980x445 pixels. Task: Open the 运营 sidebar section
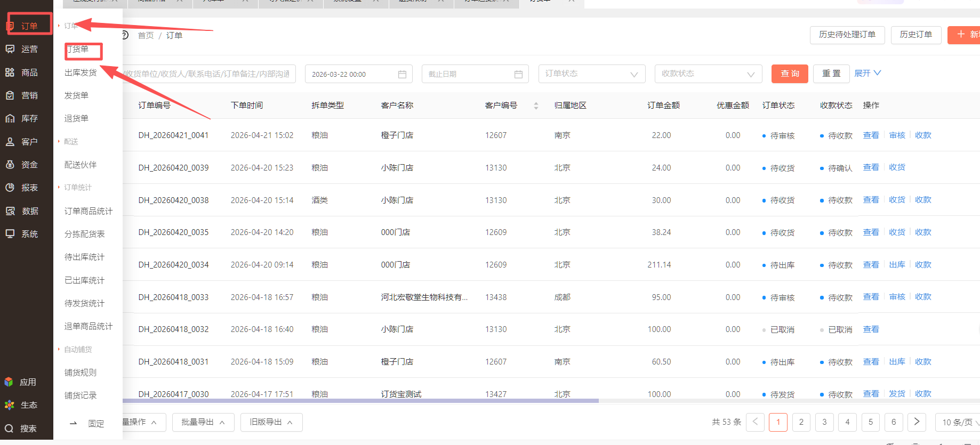[22, 49]
